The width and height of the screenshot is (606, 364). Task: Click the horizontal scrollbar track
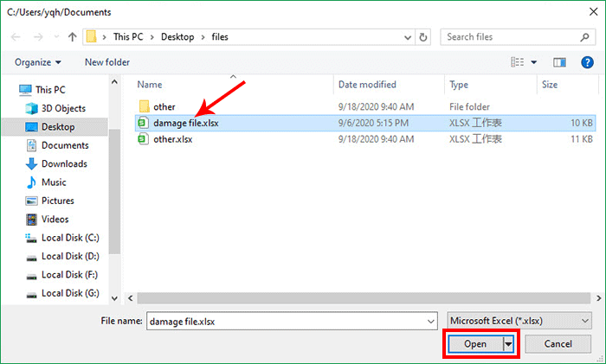364,298
